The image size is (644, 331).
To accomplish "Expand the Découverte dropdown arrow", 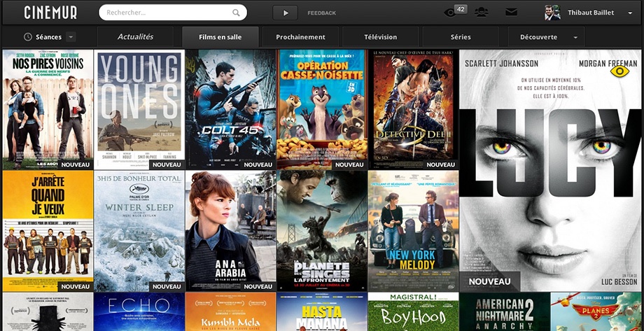I will coord(575,37).
